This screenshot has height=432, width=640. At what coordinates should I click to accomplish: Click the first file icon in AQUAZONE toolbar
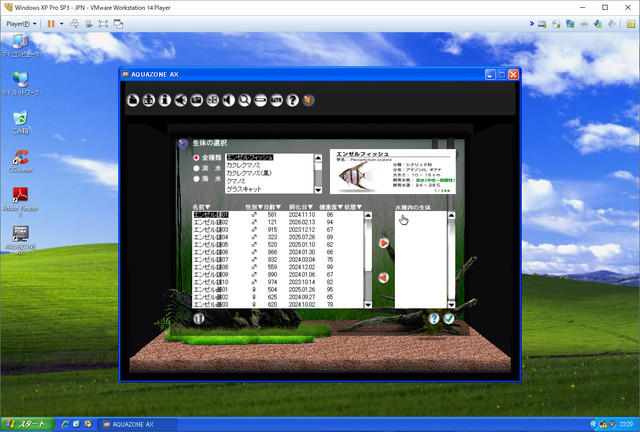[x=133, y=100]
